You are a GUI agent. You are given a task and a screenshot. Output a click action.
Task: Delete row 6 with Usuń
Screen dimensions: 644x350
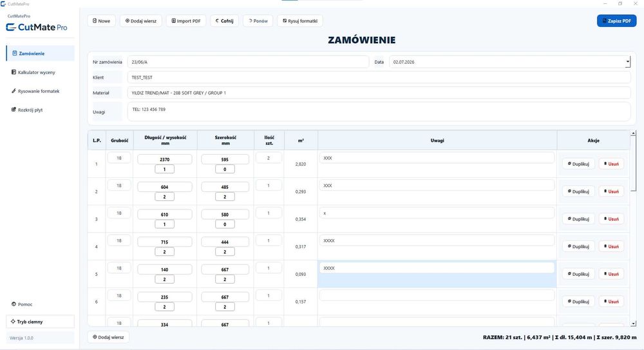(611, 302)
